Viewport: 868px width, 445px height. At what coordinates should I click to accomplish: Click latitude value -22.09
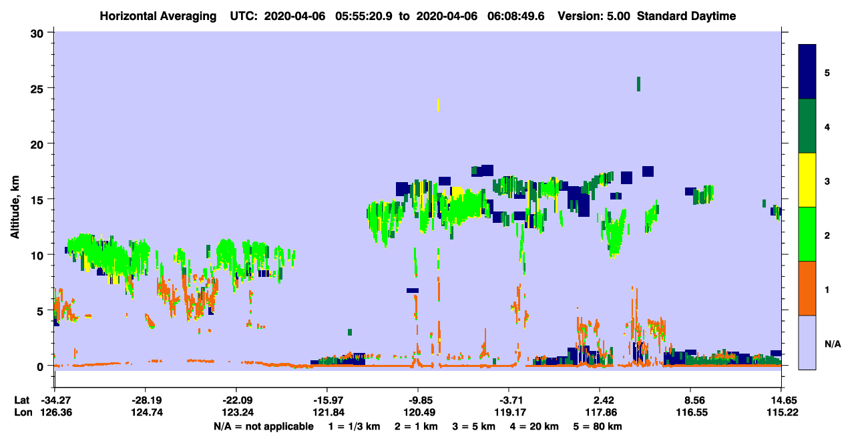(x=236, y=400)
